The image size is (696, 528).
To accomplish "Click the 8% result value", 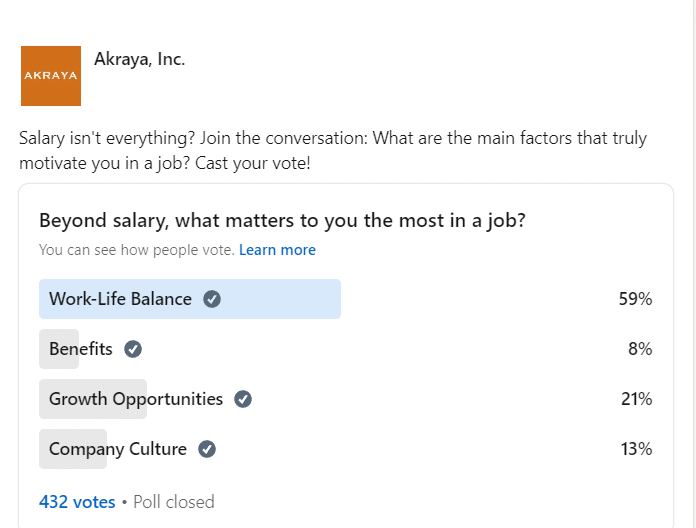I will point(640,349).
